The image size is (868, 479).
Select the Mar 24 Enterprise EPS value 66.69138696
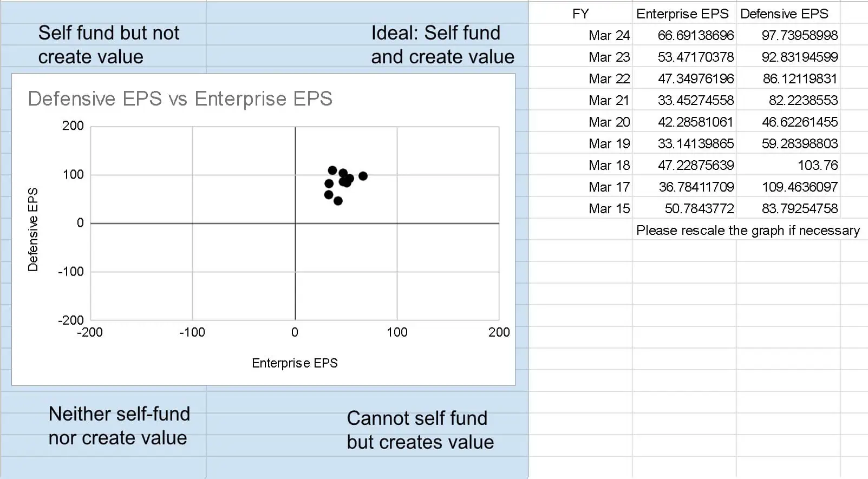696,35
